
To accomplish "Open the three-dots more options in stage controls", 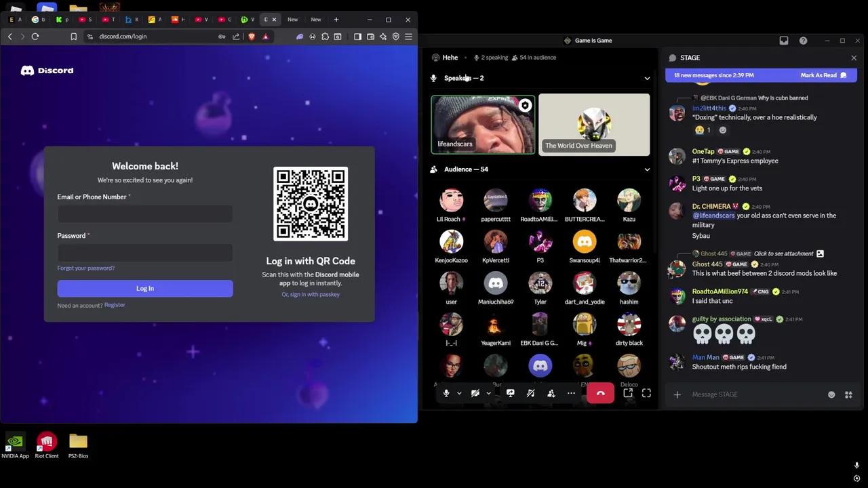I will (x=571, y=393).
